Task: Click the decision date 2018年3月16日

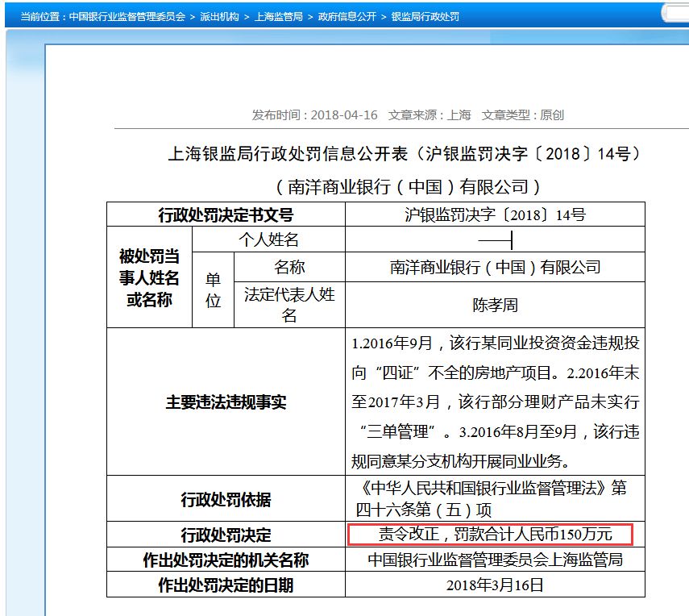Action: [x=495, y=585]
